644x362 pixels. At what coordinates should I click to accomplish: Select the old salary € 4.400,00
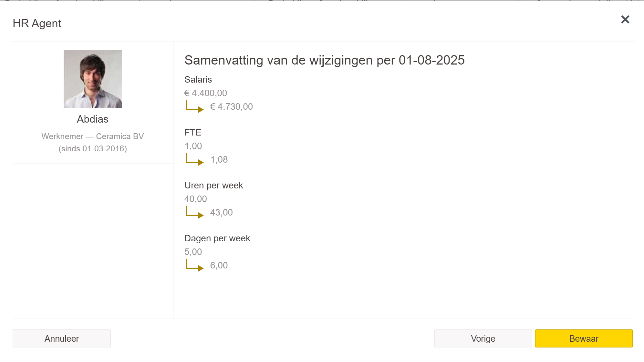tap(206, 93)
